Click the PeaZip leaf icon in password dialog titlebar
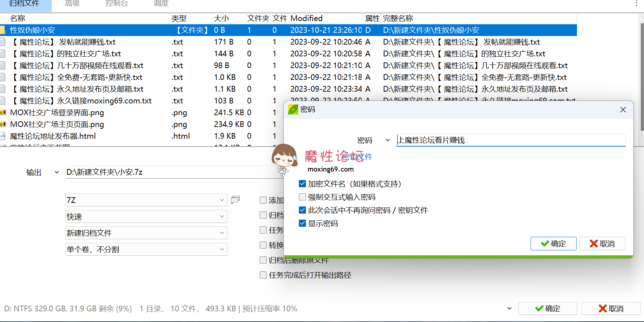 click(293, 109)
